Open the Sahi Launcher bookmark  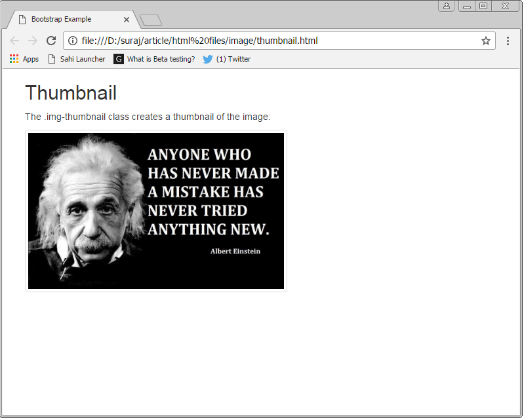coord(77,59)
